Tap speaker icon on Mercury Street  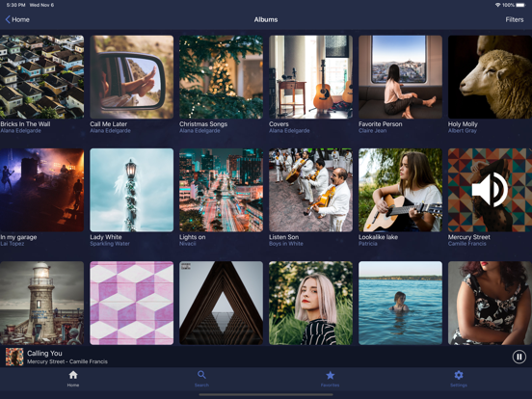click(x=490, y=190)
